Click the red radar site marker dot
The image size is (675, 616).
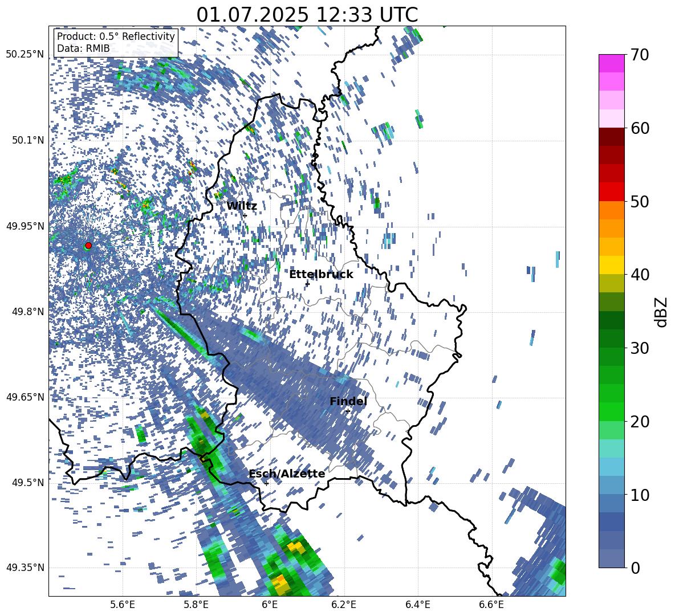pos(88,245)
